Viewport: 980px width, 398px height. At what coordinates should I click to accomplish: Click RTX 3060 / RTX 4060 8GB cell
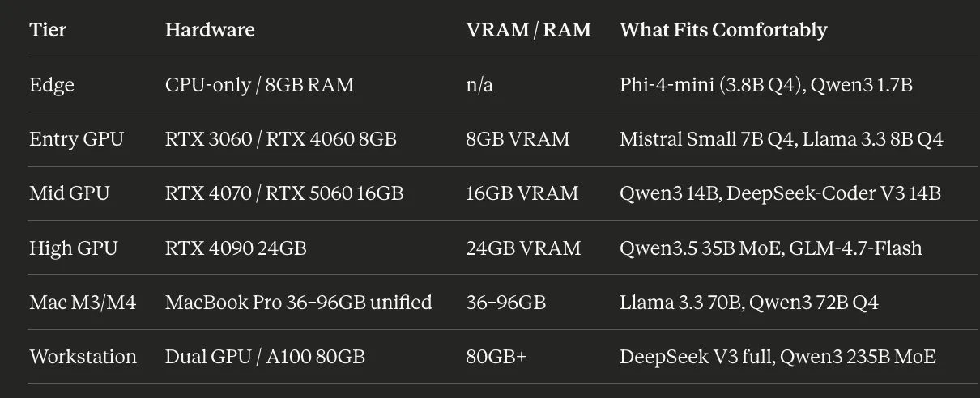[x=280, y=139]
